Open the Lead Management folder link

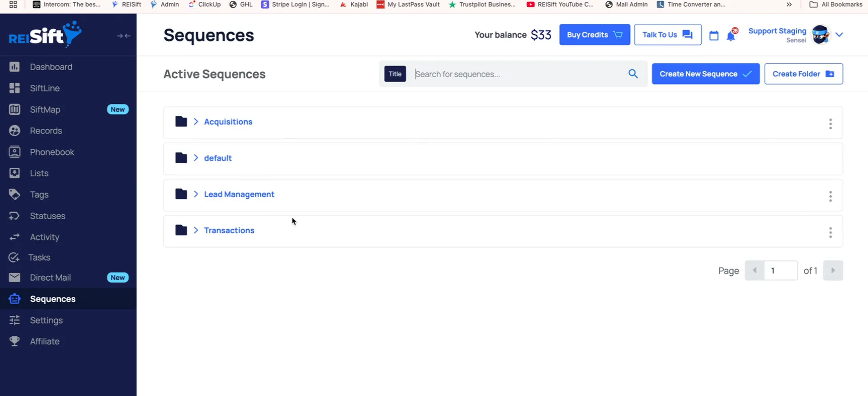coord(239,194)
